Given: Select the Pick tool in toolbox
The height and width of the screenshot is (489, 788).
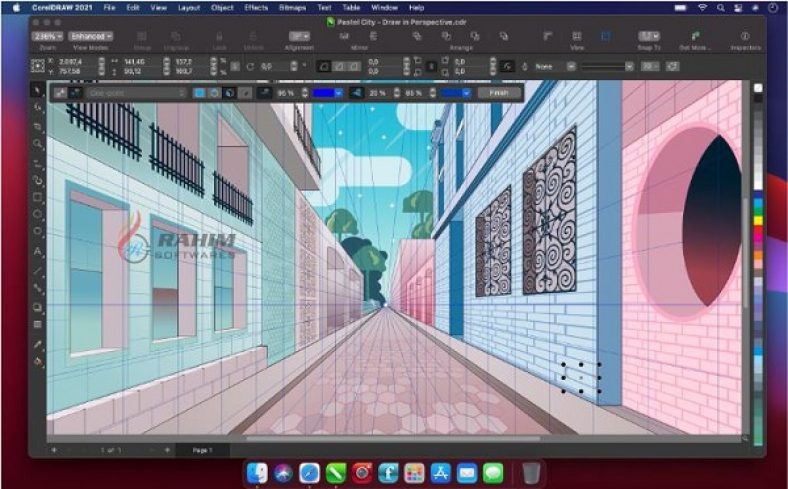Looking at the screenshot, I should [38, 91].
